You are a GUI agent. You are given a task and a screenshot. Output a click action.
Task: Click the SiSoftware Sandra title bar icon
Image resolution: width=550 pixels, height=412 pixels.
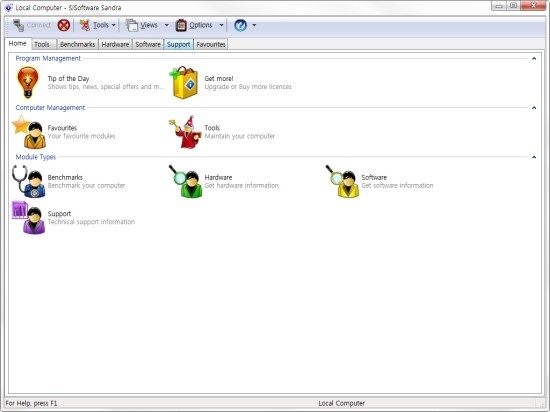[8, 7]
